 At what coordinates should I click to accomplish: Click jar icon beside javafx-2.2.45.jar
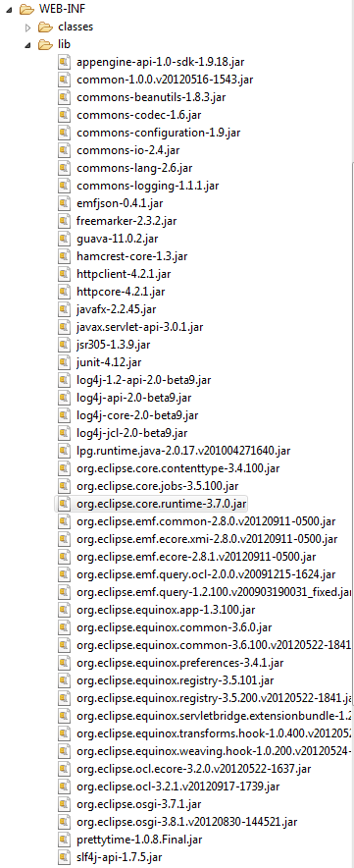pyautogui.click(x=64, y=309)
